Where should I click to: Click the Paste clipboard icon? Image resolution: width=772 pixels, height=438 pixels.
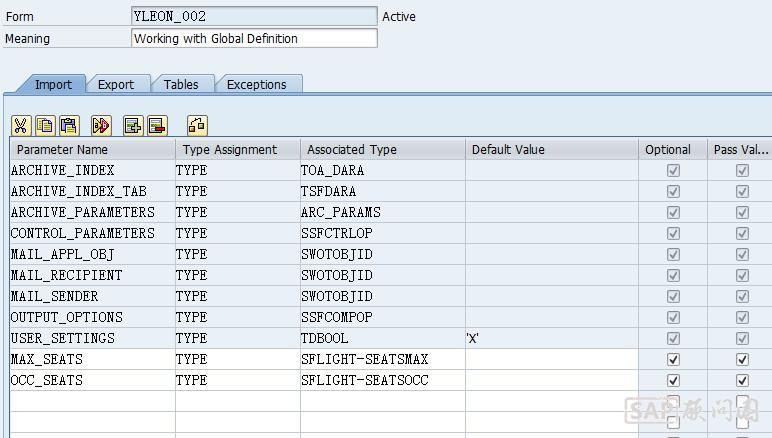68,125
